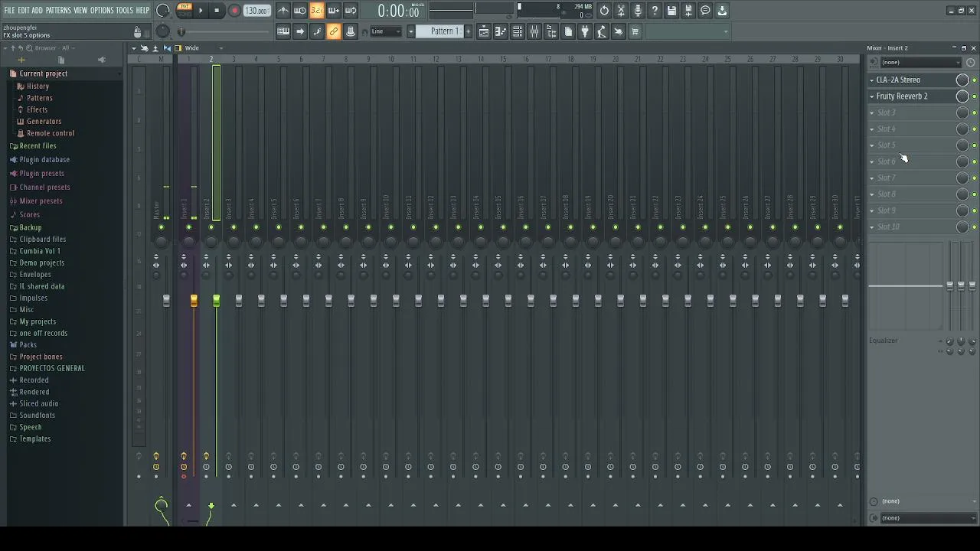Toggle Slot 3 enable LED
Viewport: 980px width, 551px height.
(975, 113)
